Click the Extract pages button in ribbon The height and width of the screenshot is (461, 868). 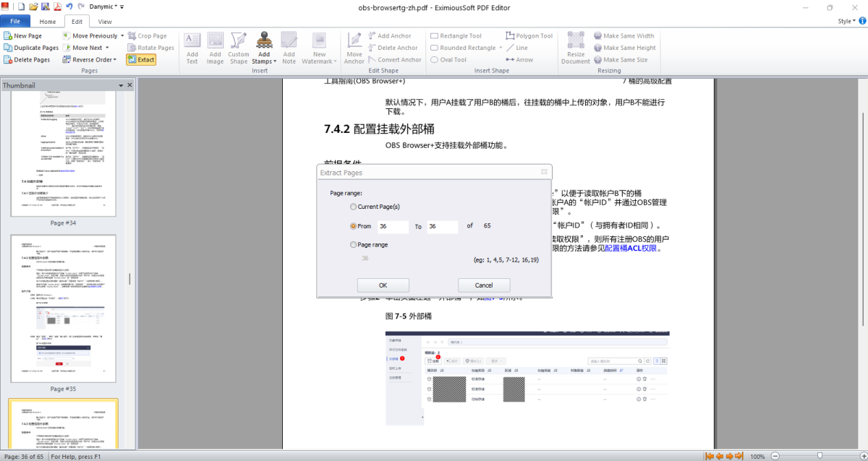click(x=141, y=60)
